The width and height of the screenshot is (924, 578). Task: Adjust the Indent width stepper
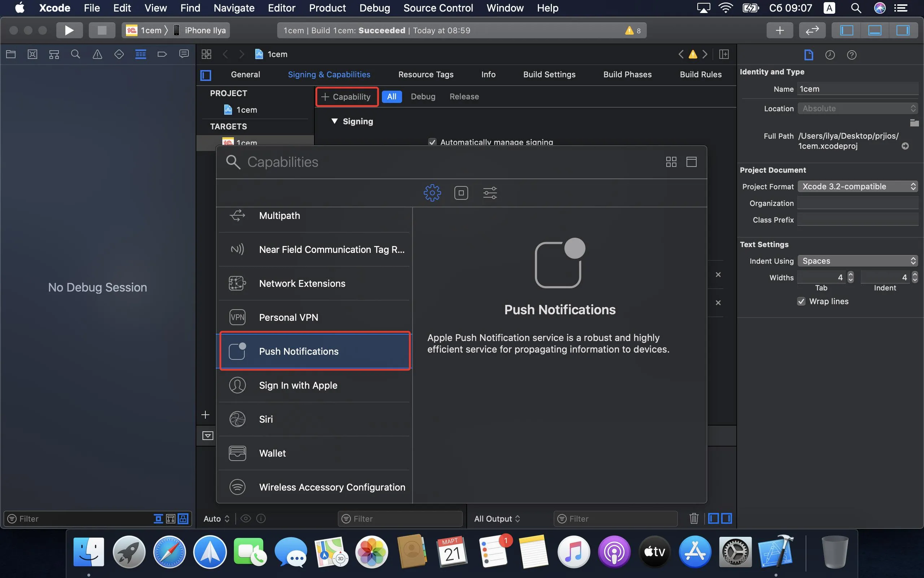(x=915, y=277)
